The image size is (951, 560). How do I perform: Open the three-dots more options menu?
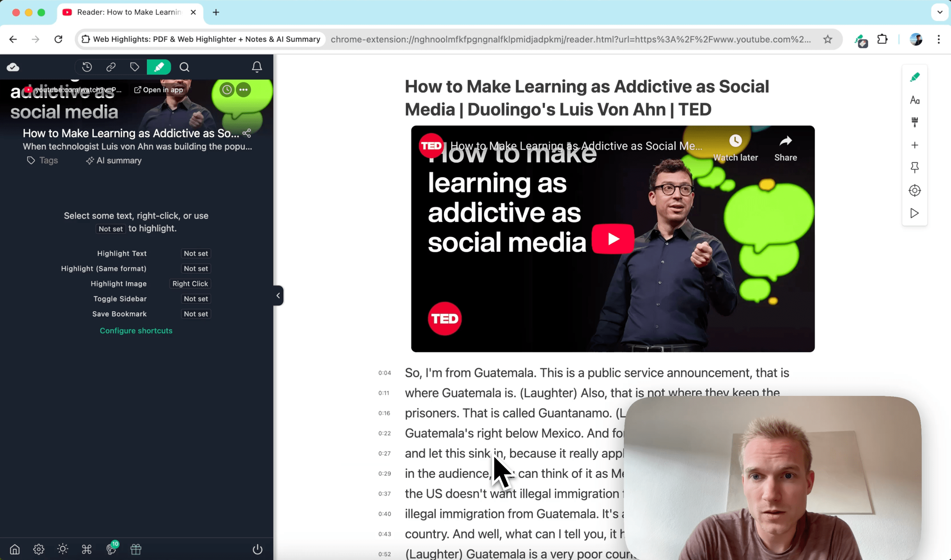click(x=243, y=90)
